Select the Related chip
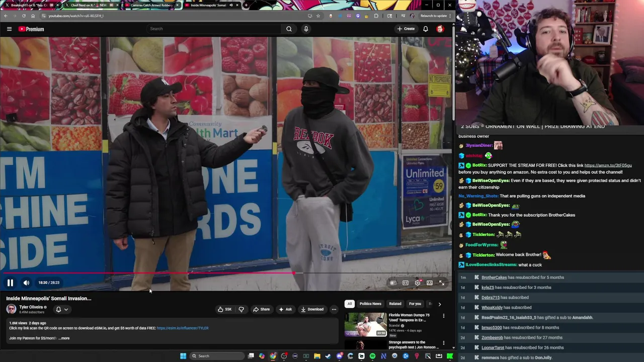 [x=395, y=304]
